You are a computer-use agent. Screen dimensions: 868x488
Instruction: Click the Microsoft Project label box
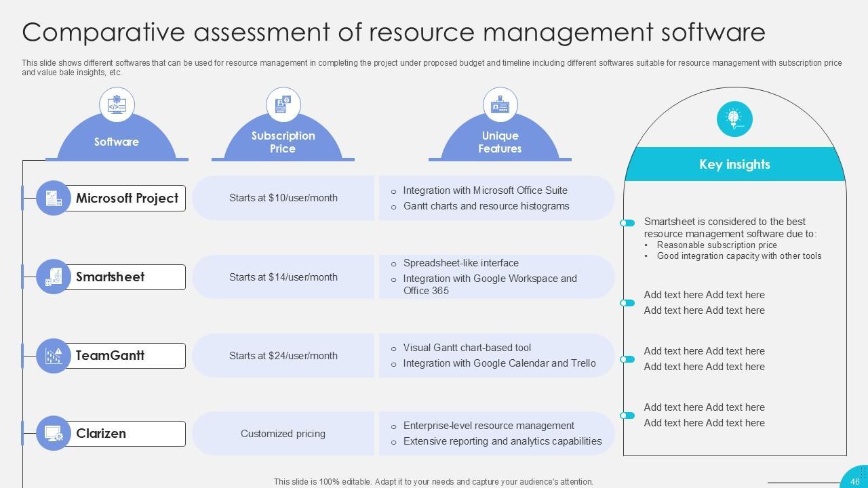point(127,198)
